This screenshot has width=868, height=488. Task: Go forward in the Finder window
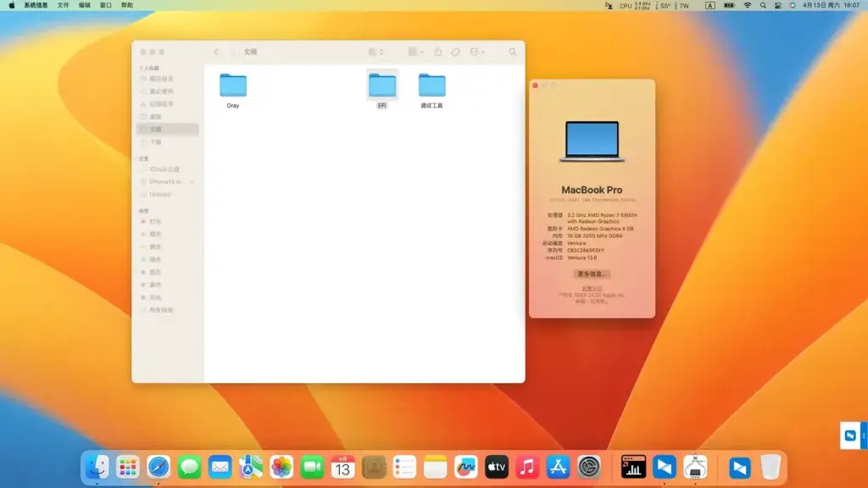(232, 52)
